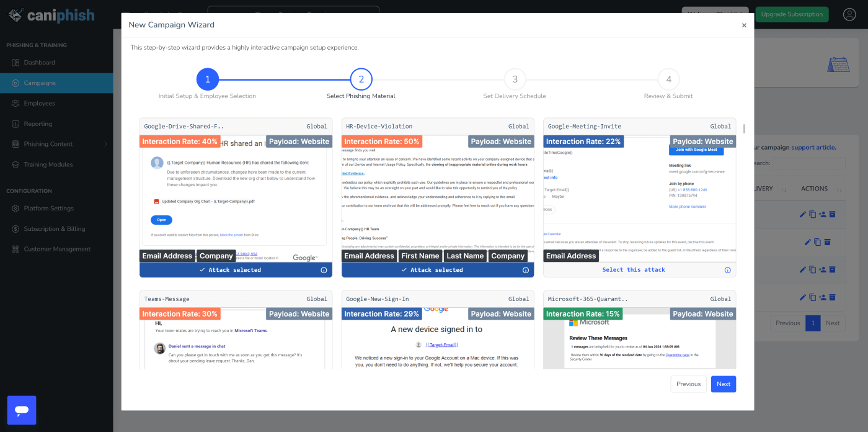868x432 pixels.
Task: Click the wizard's vertical scrollbar
Action: 743,128
